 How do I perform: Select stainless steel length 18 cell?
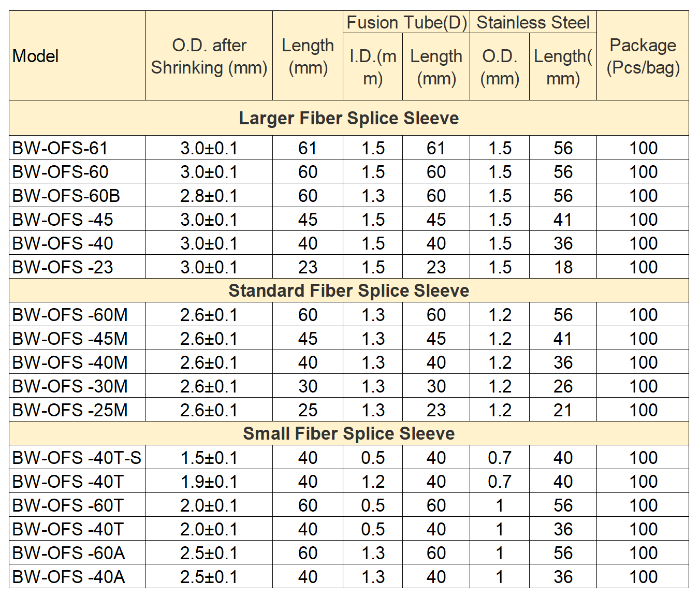tap(563, 267)
